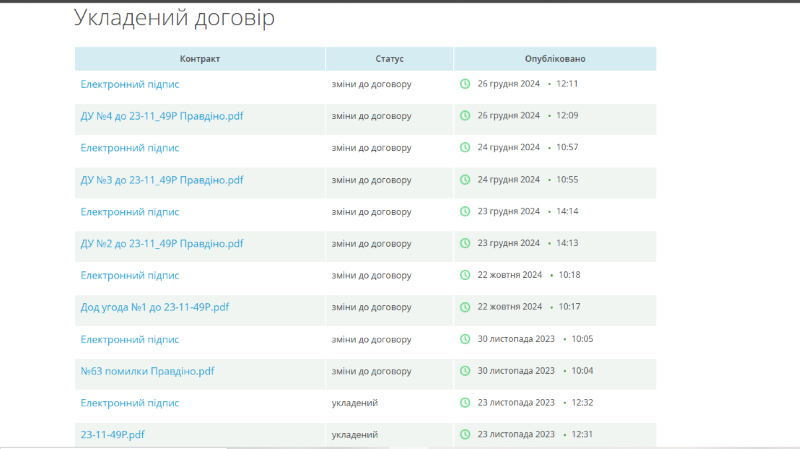
Task: Open Електронний підпис published 26 грудня 12:11
Action: point(130,84)
